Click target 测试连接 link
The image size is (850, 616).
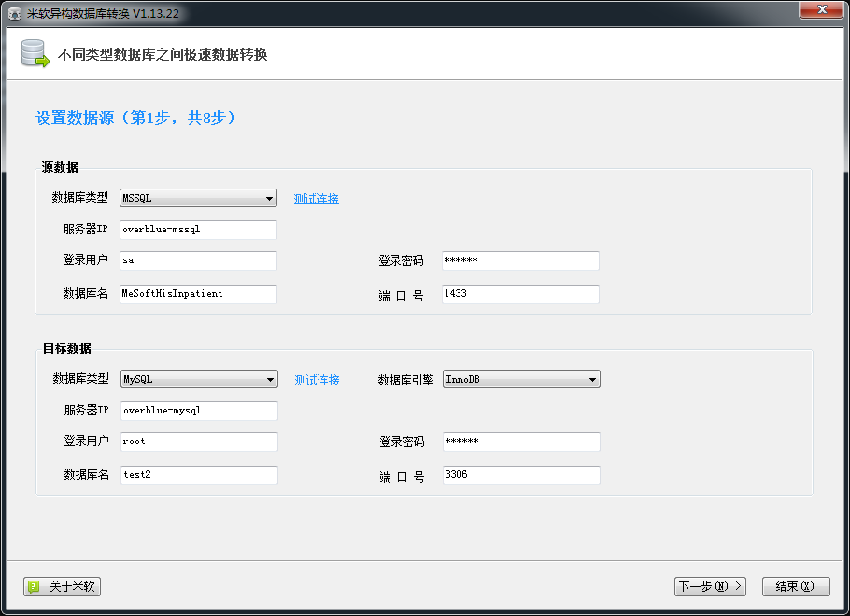point(318,380)
